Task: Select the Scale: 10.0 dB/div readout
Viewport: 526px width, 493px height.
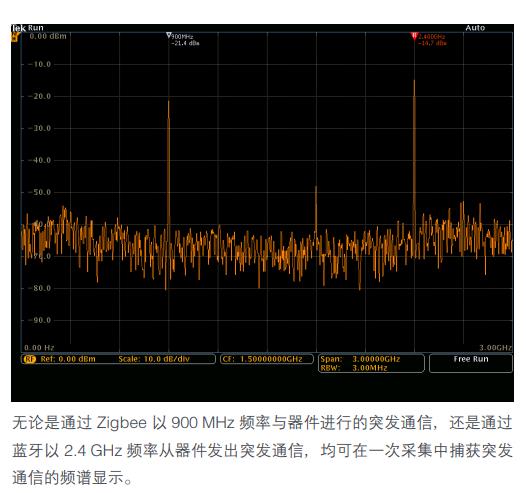Action: [154, 359]
